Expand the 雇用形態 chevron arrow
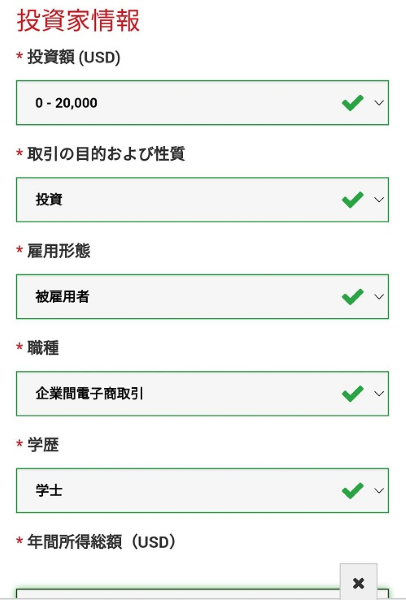 tap(379, 297)
